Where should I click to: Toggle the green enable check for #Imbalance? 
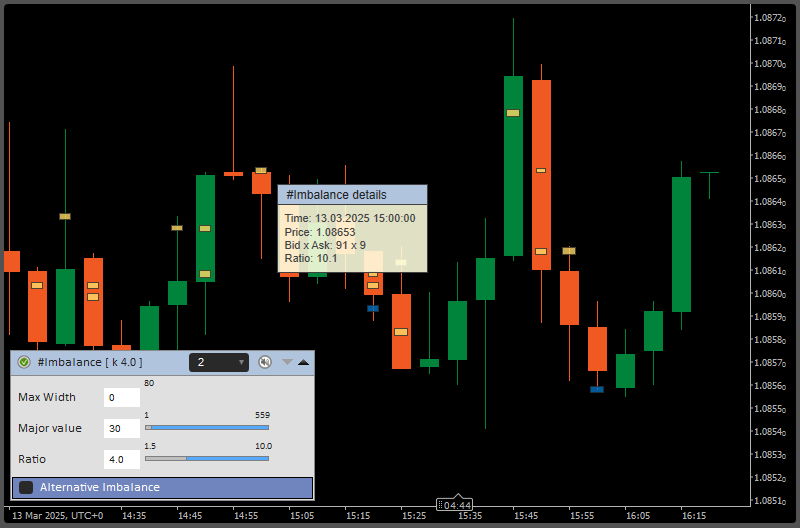[x=24, y=362]
